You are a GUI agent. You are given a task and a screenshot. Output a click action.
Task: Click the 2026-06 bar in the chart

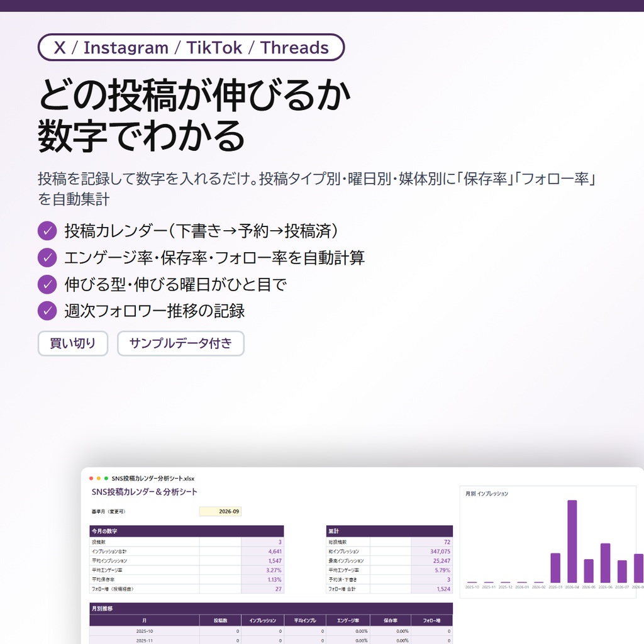coord(606,563)
